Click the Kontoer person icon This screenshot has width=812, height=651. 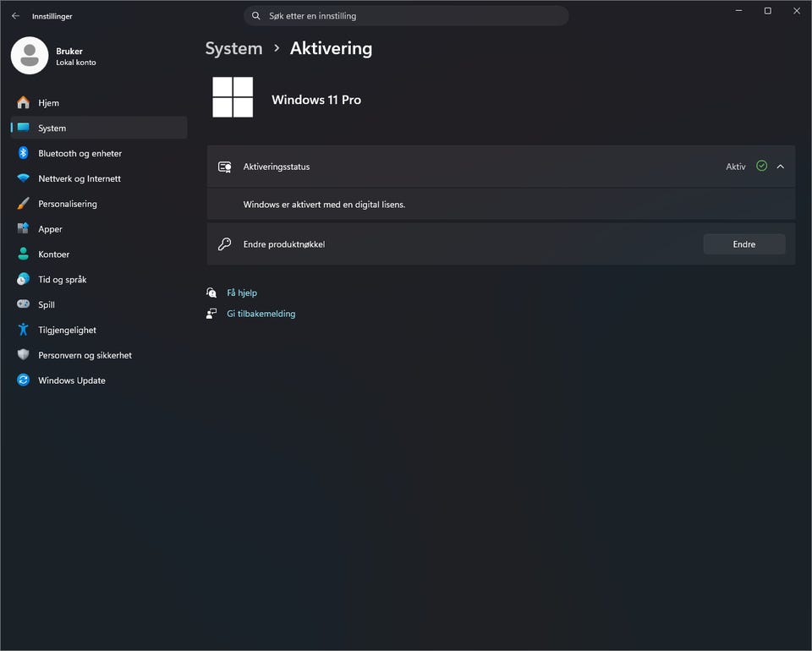[x=24, y=254]
